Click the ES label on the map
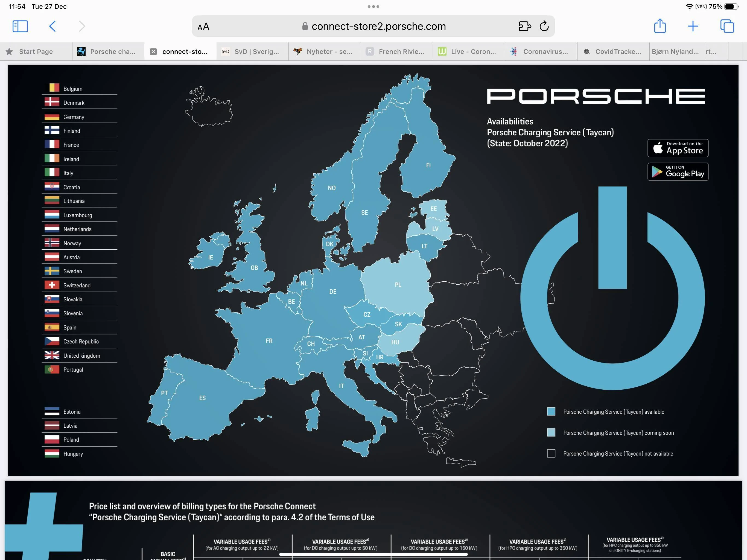Screen dimensions: 747x560 click(202, 398)
